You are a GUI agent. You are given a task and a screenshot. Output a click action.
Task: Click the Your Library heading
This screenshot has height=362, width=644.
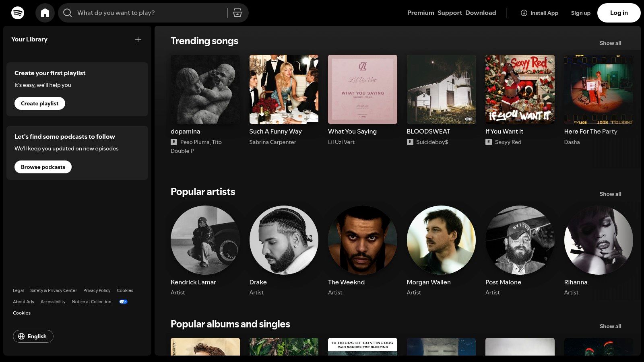click(29, 39)
